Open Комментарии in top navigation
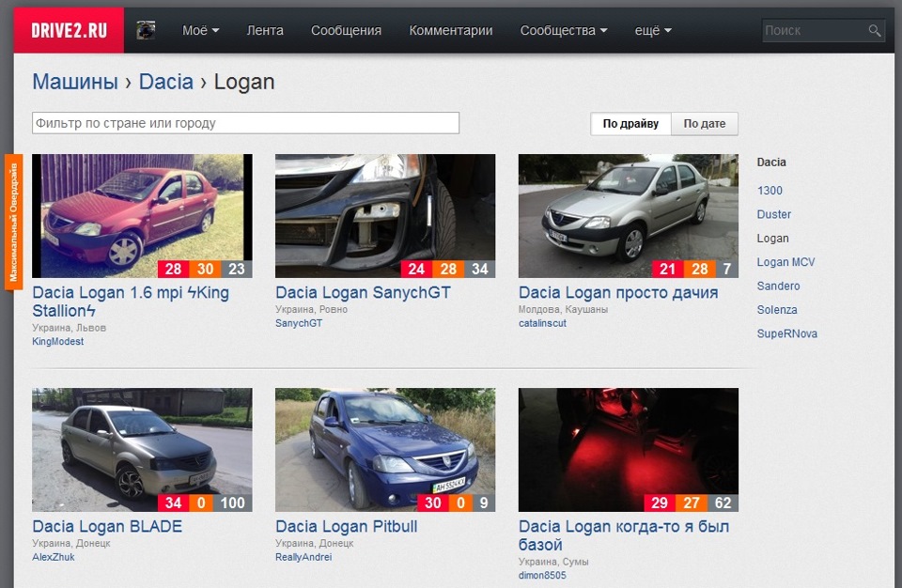This screenshot has width=902, height=588. tap(451, 30)
